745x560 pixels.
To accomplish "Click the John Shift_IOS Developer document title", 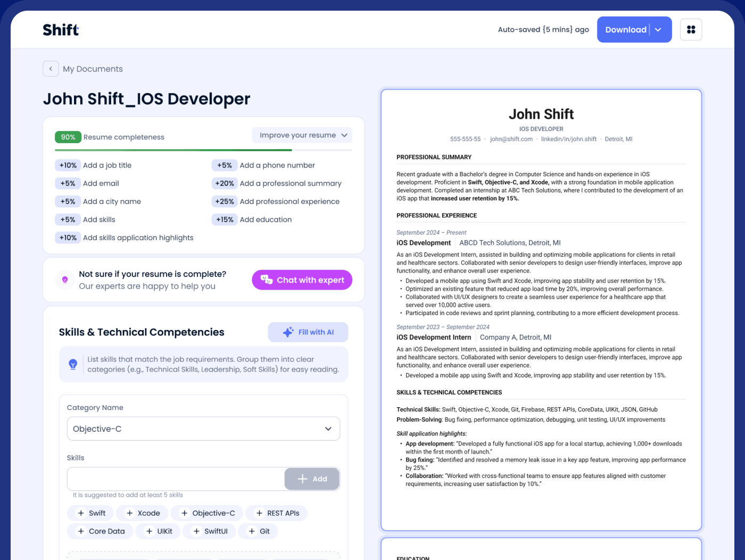I will 146,99.
